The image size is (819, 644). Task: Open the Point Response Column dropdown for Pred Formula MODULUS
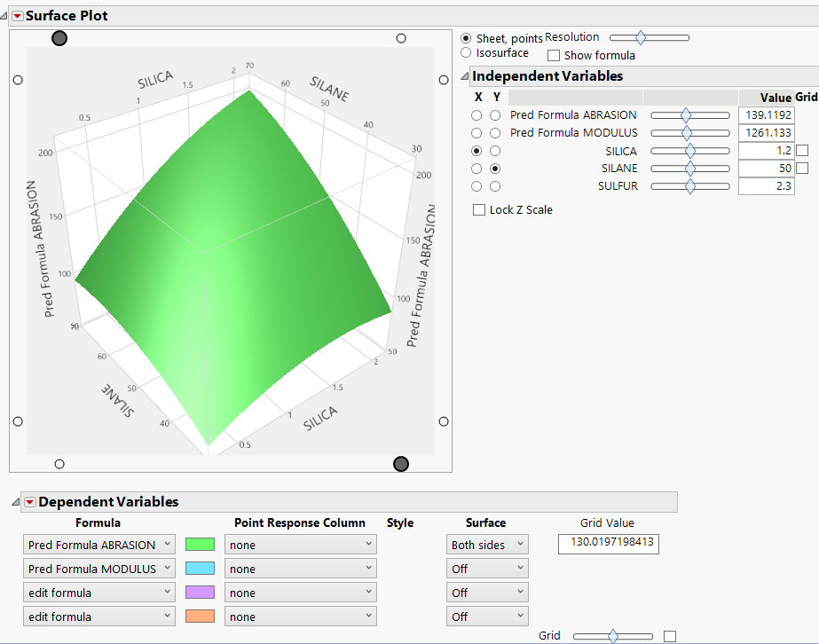point(300,568)
